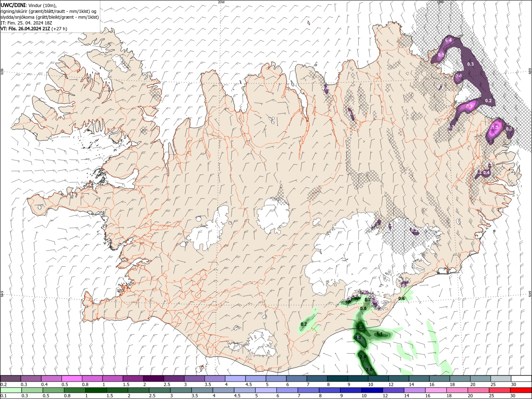Select the rain legend swatch between 3.5 and 4
Screen dimensions: 532x399
click(x=202, y=390)
